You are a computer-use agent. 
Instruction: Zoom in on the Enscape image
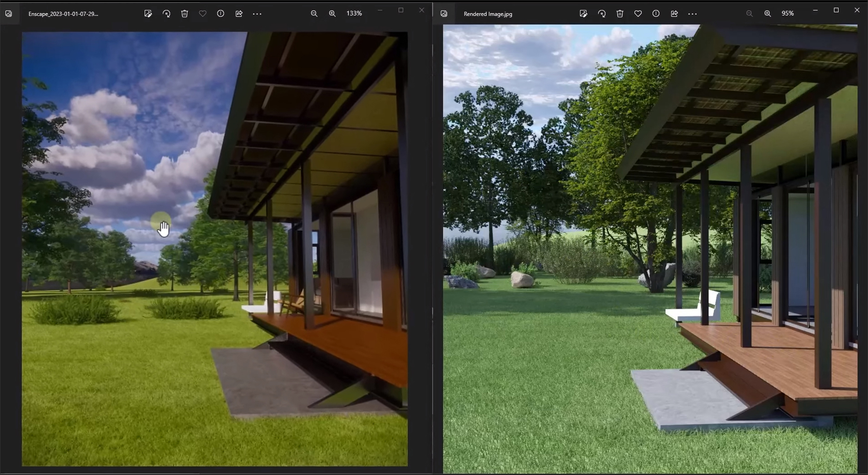pos(332,14)
